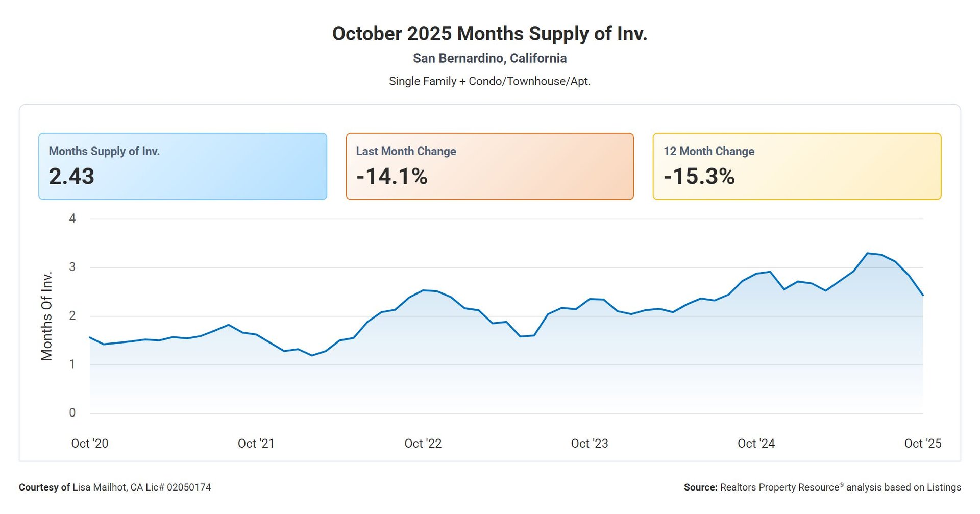Click the Months Of Inv. y-axis title
980x514 pixels.
47,316
